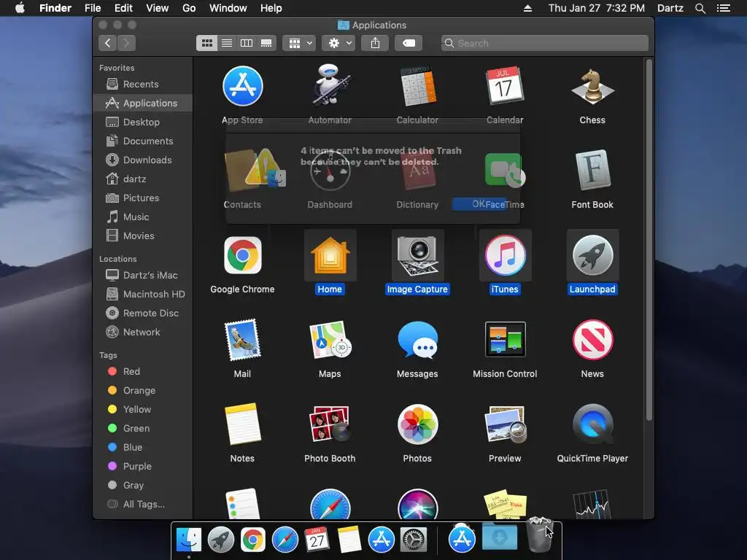Open the Mail application icon
747x560 pixels.
(x=242, y=340)
